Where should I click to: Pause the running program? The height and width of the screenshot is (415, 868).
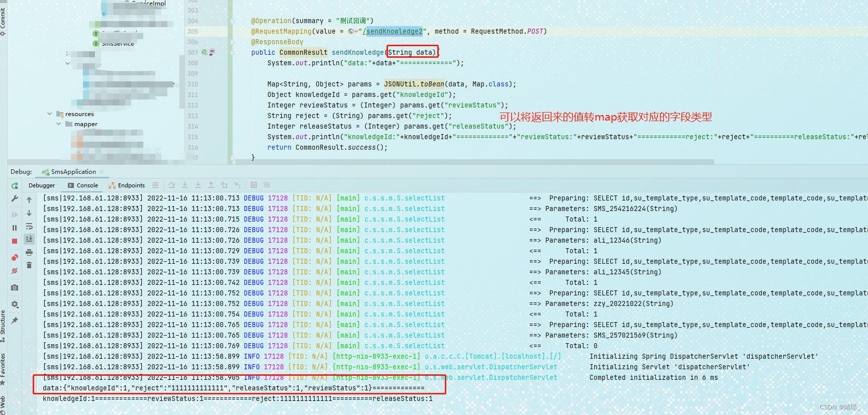15,228
